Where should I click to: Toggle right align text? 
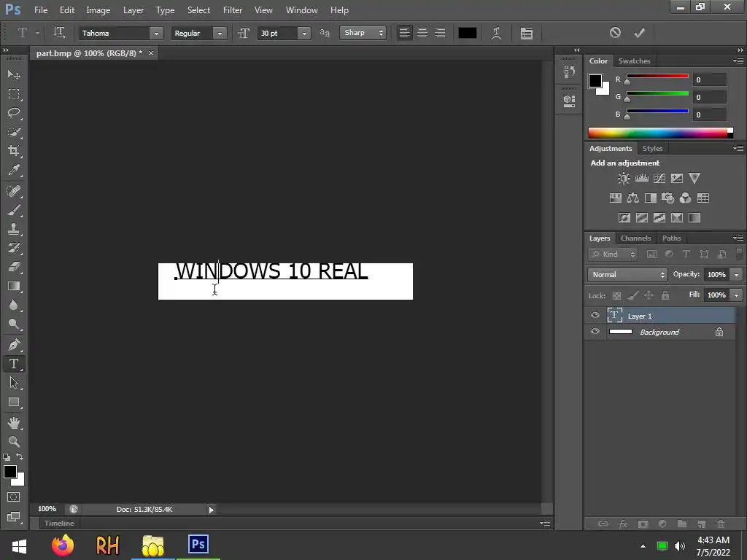coord(440,33)
